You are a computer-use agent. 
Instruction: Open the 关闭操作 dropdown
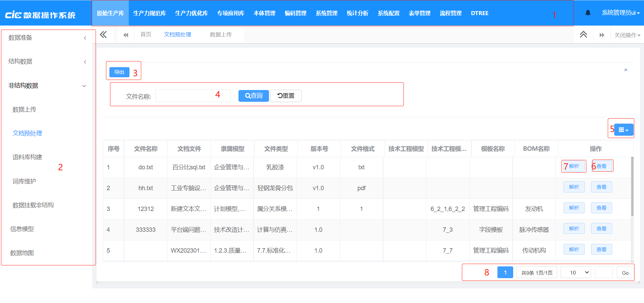(x=627, y=35)
